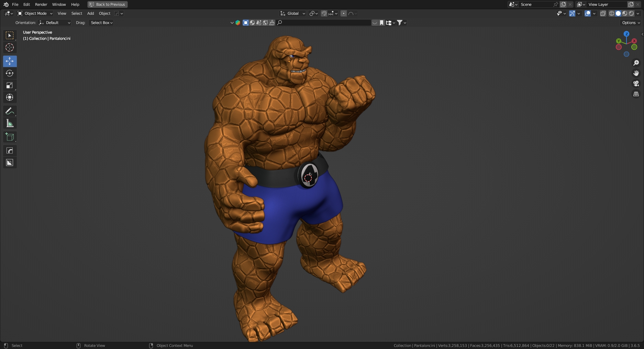
Task: Open the File menu
Action: click(15, 4)
